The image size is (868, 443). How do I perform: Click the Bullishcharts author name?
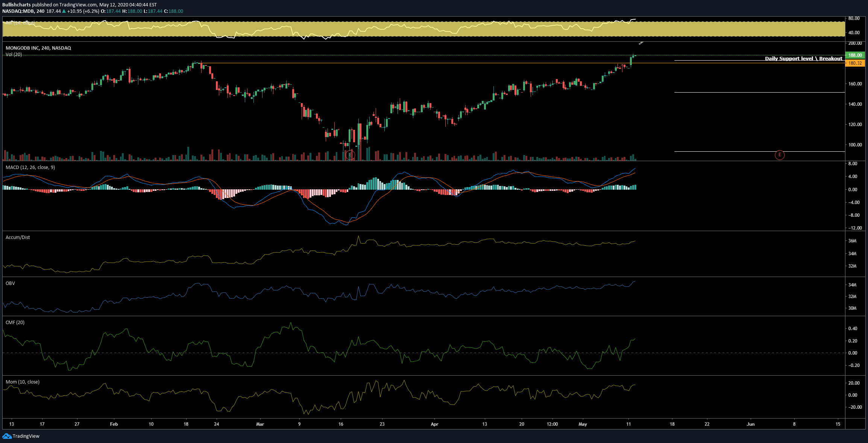[17, 5]
